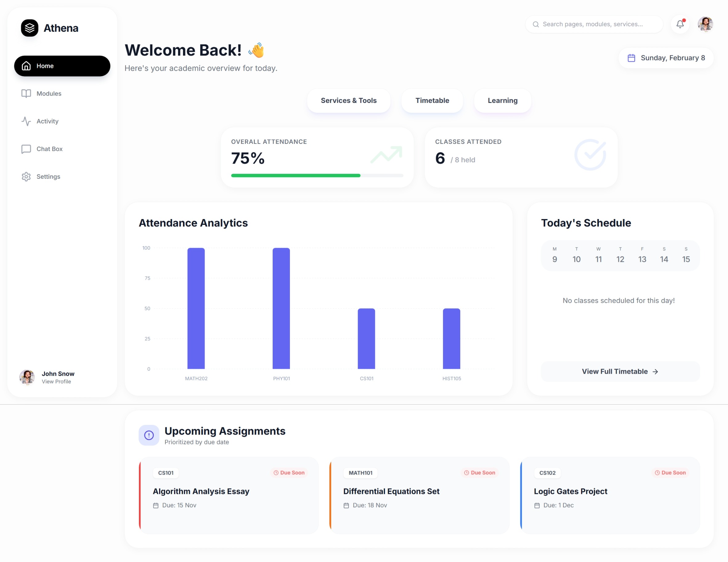The width and height of the screenshot is (728, 562).
Task: Switch to the Learning tab
Action: point(502,101)
